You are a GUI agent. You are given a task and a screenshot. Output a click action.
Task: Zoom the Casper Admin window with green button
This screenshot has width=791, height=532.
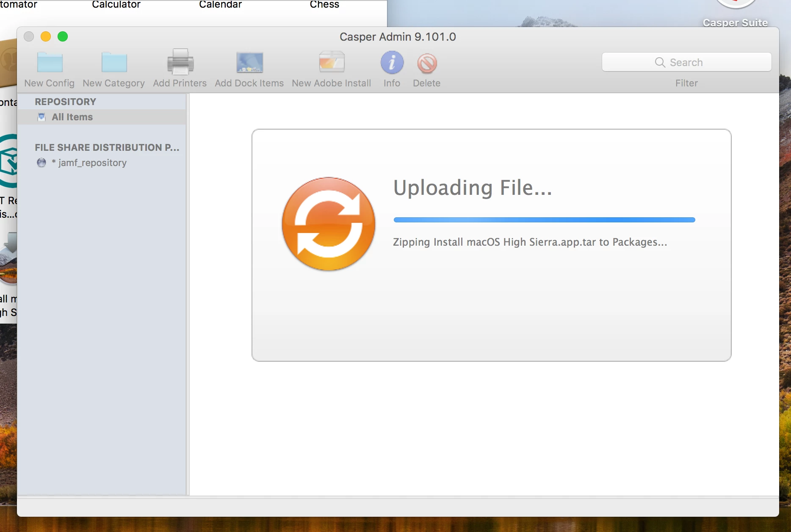(63, 36)
